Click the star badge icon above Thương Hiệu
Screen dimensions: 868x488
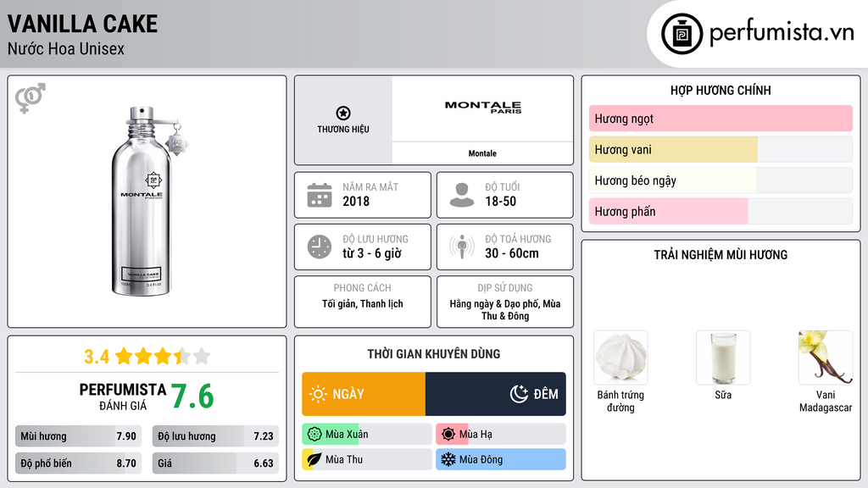click(x=343, y=114)
